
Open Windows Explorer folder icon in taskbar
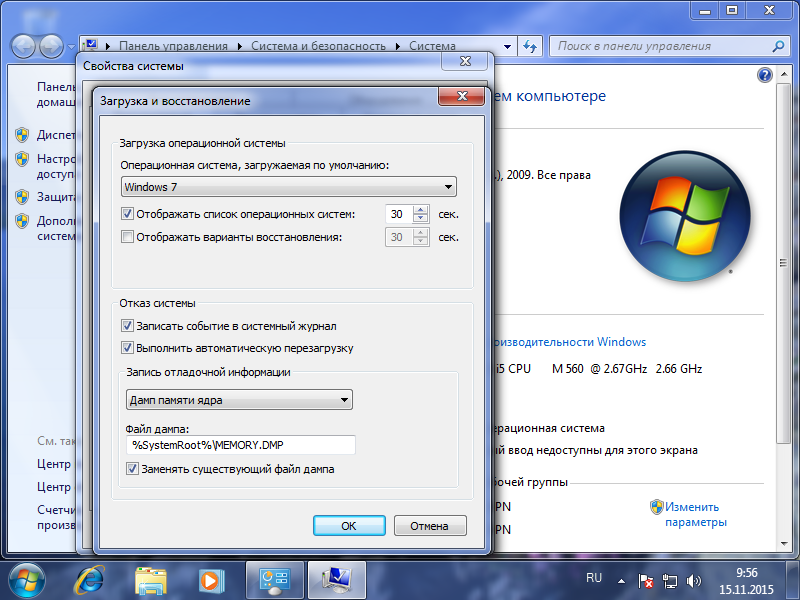(x=151, y=579)
